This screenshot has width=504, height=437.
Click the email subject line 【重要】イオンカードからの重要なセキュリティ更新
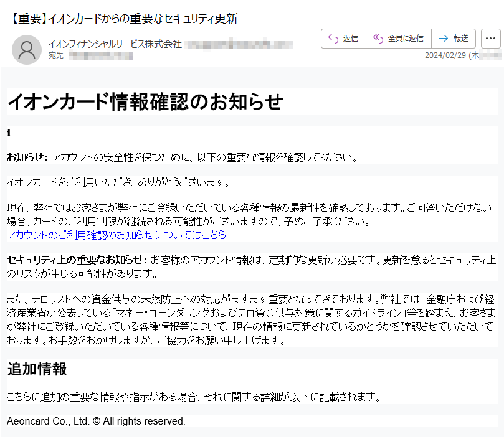coord(124,19)
